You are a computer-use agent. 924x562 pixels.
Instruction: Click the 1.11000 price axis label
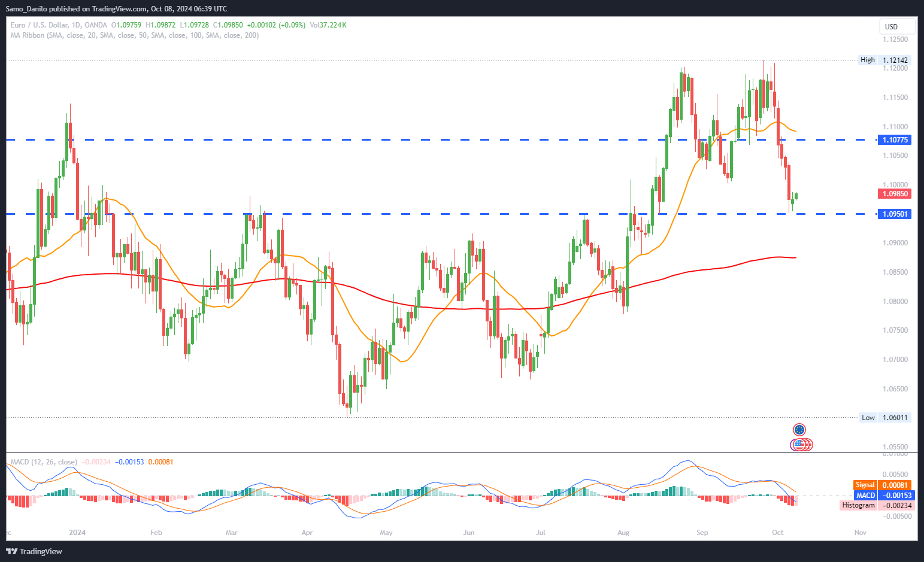895,127
